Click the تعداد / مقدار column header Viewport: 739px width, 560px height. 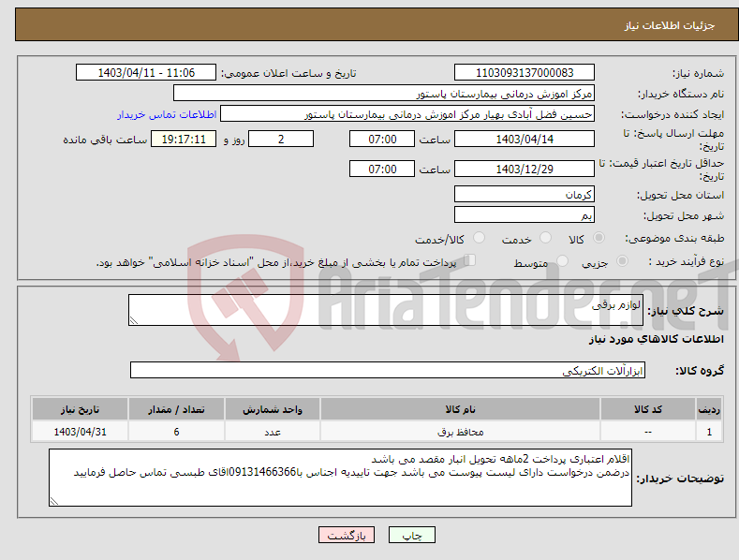(x=176, y=409)
